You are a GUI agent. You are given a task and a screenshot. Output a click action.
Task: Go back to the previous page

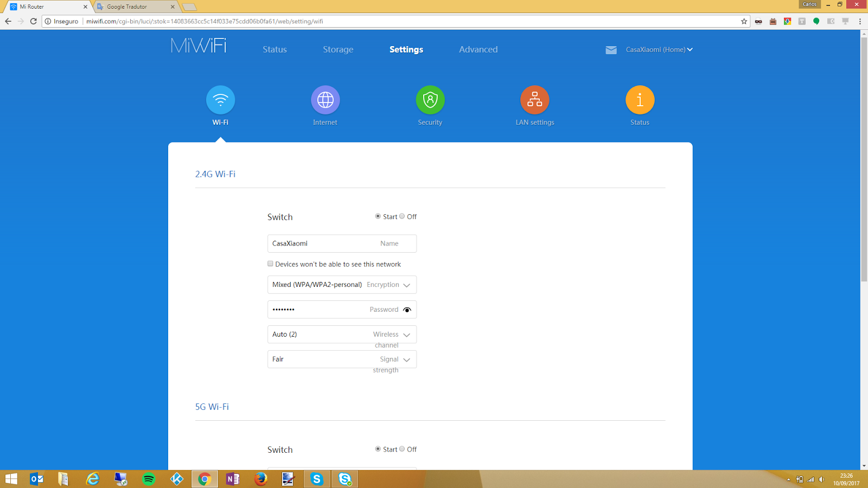tap(8, 21)
